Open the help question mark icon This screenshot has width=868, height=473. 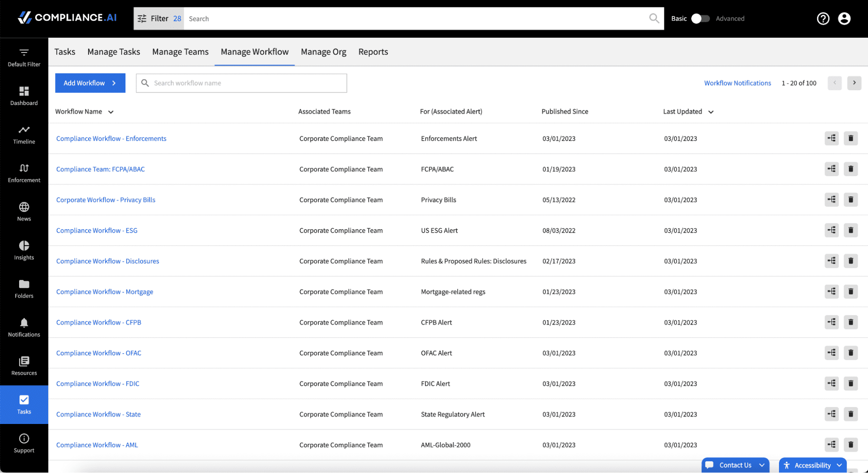(823, 19)
